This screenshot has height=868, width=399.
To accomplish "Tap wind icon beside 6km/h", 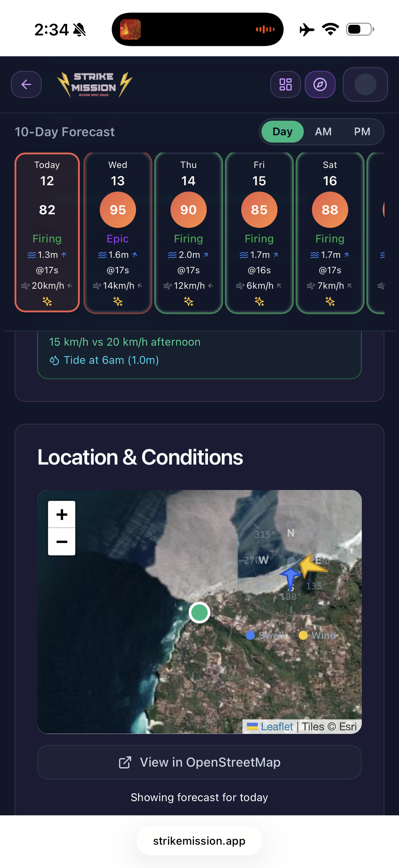I will (240, 286).
